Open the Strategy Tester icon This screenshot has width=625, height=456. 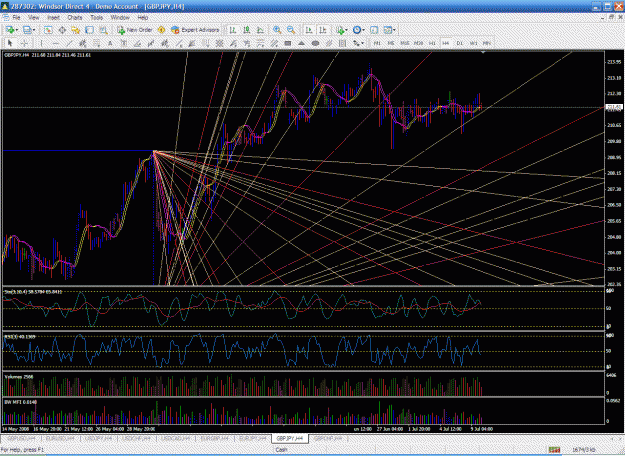pos(103,30)
